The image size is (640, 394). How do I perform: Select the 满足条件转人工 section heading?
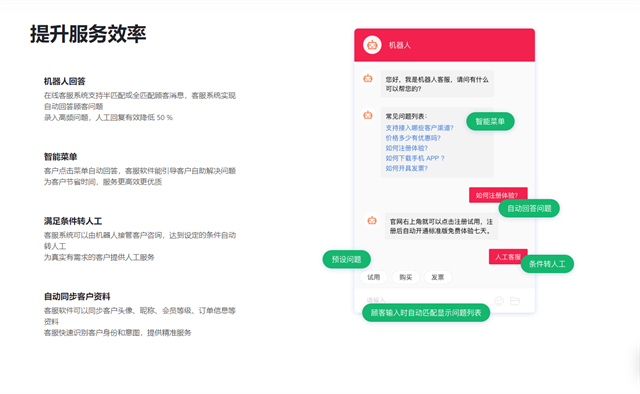73,221
